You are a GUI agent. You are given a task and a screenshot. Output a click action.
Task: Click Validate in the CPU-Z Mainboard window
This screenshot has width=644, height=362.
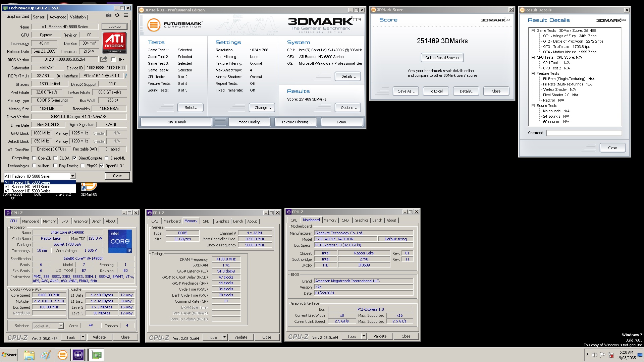[x=380, y=336]
